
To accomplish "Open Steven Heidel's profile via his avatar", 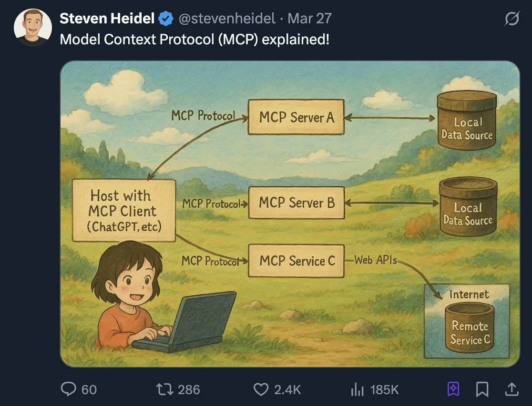I will tap(33, 27).
